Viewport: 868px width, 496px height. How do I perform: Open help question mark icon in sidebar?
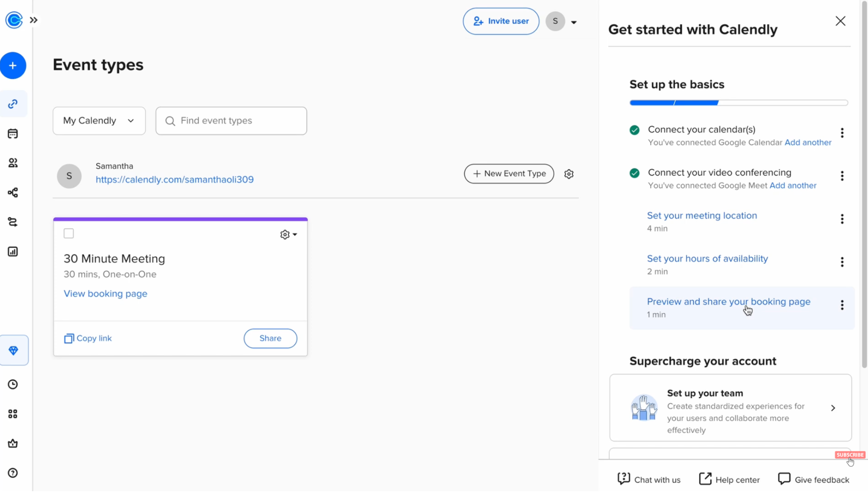tap(13, 473)
